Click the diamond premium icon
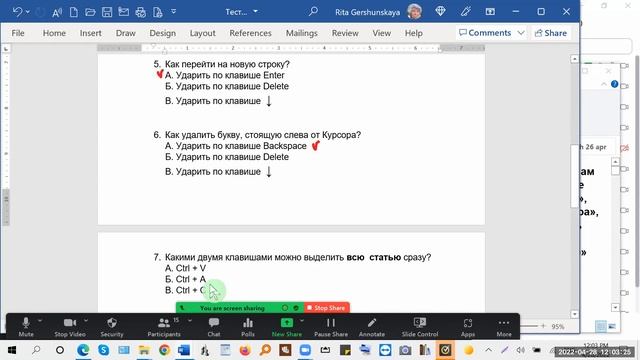This screenshot has height=360, width=640. [440, 11]
